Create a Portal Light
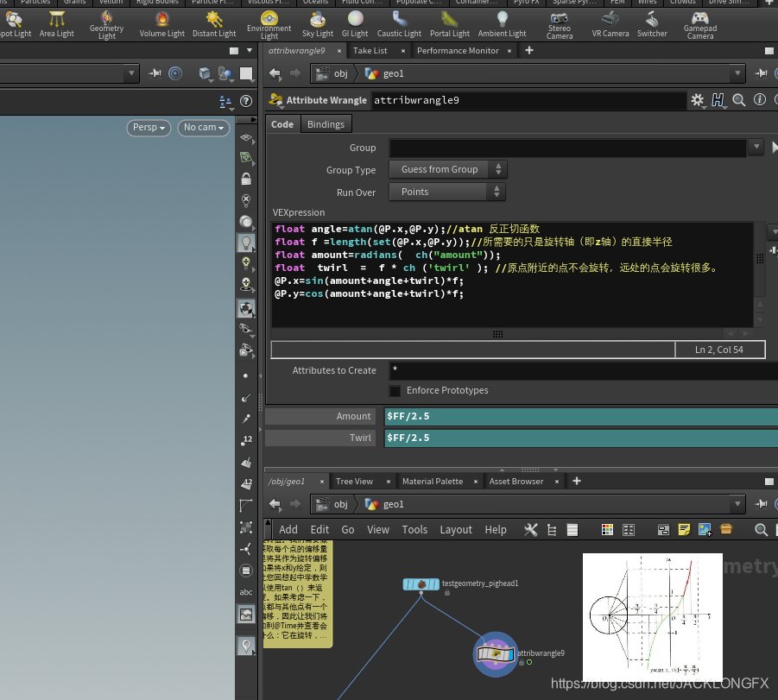 tap(450, 24)
